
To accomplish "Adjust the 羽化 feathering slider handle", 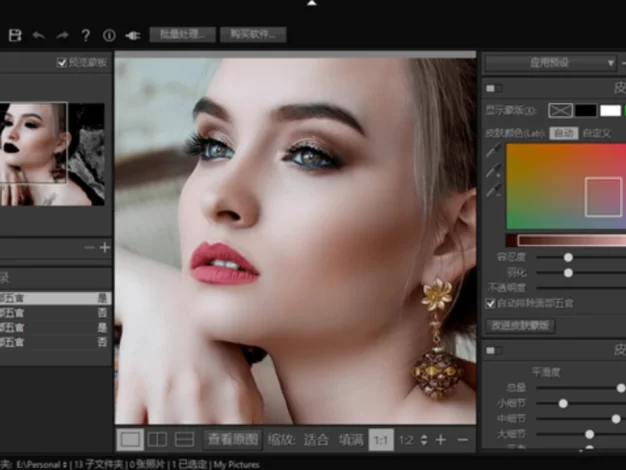I will pyautogui.click(x=568, y=273).
